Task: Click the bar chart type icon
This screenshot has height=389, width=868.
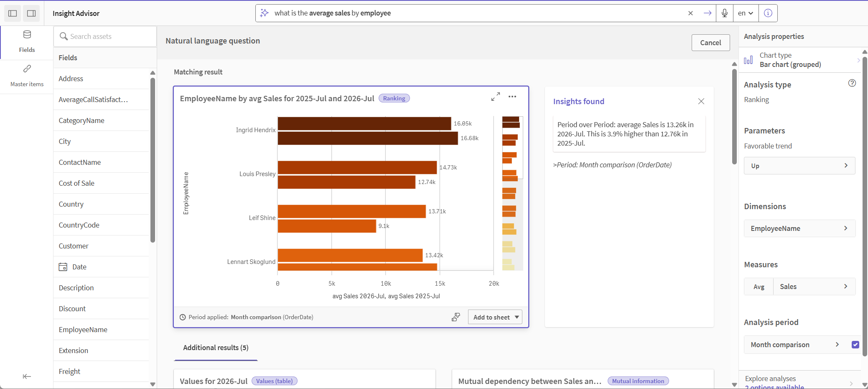Action: point(748,60)
